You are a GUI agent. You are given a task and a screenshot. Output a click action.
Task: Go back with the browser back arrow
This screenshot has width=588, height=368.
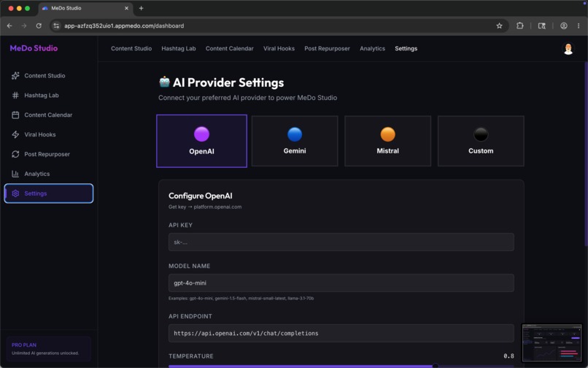point(9,26)
